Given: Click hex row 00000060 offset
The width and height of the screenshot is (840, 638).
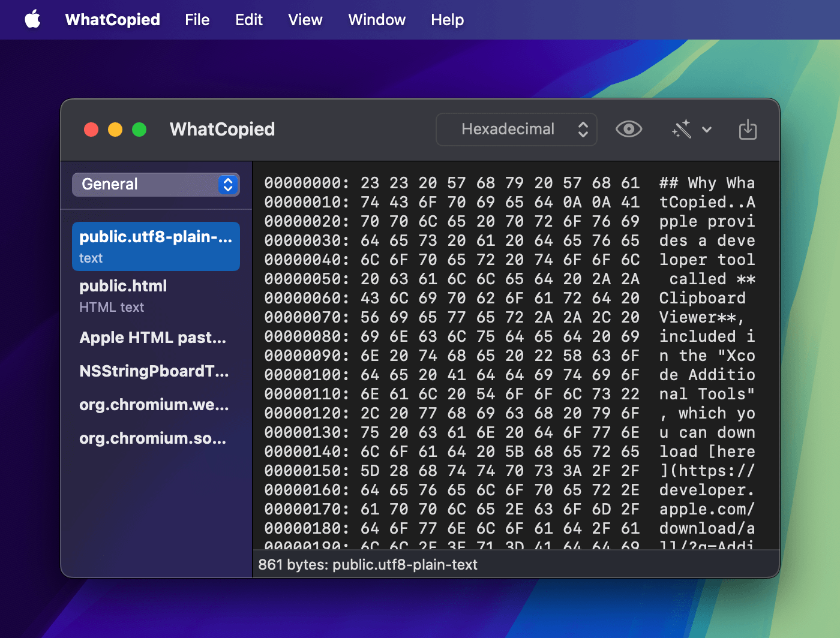Looking at the screenshot, I should [307, 298].
